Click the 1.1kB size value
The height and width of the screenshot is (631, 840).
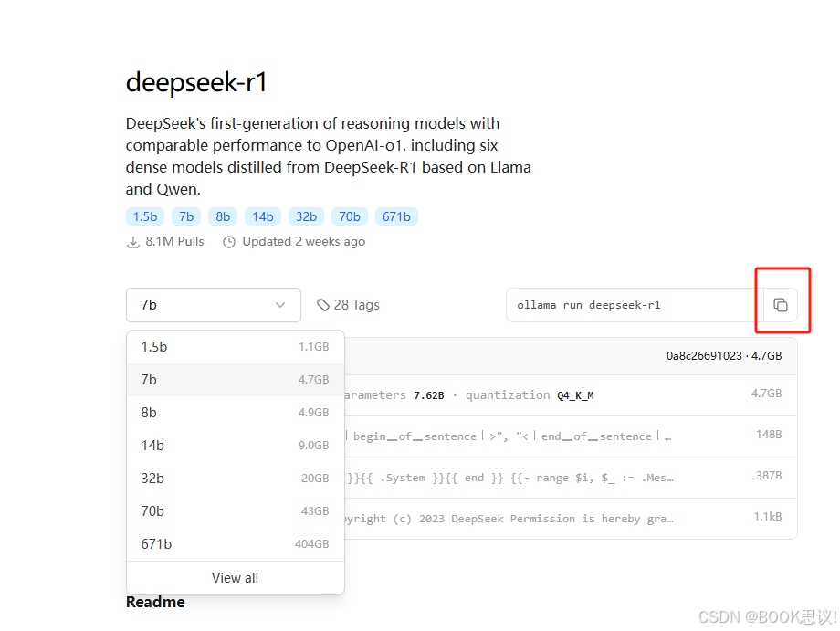(x=768, y=517)
